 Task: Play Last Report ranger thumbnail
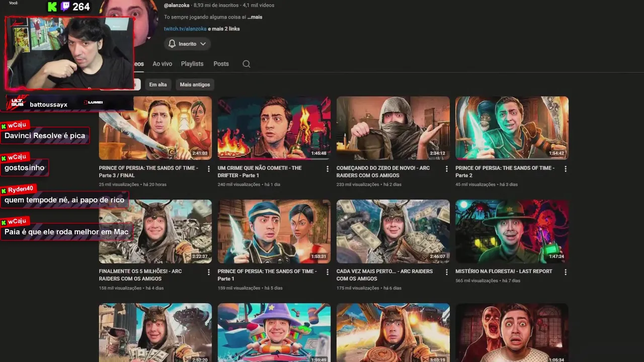point(512,231)
